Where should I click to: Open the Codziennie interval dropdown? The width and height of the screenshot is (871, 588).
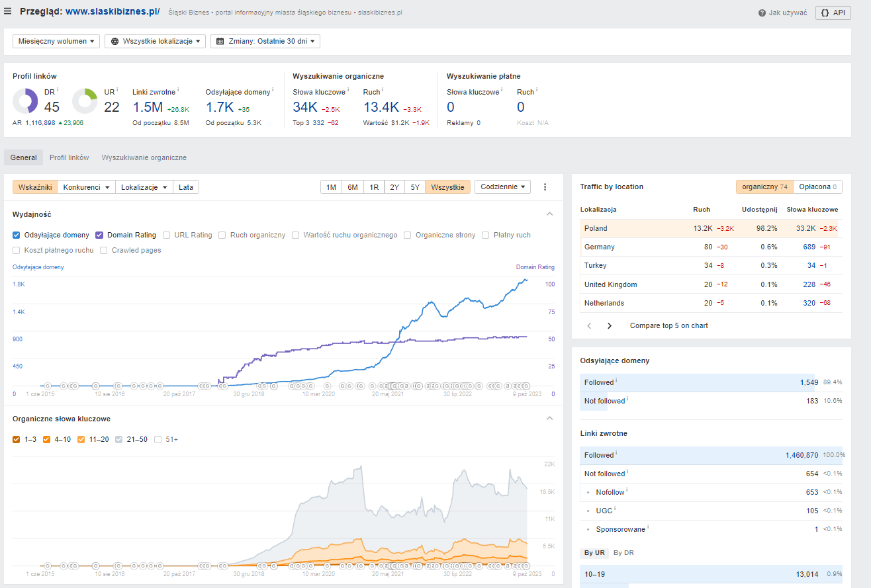tap(502, 187)
